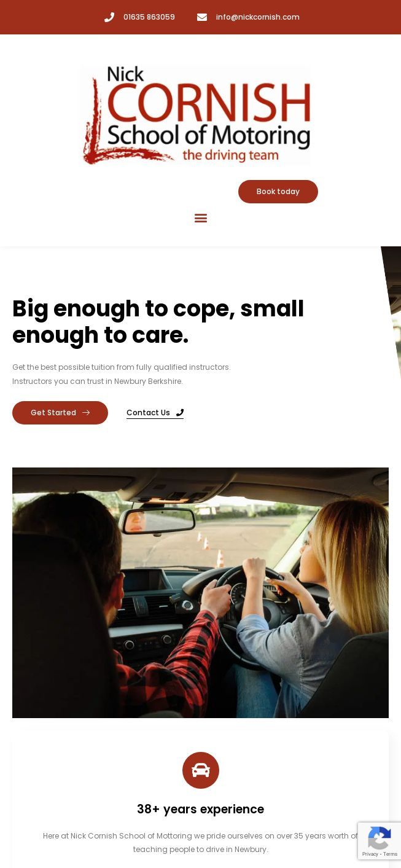This screenshot has height=868, width=401.
Task: Click the Big enough to cope headline
Action: coord(158,322)
